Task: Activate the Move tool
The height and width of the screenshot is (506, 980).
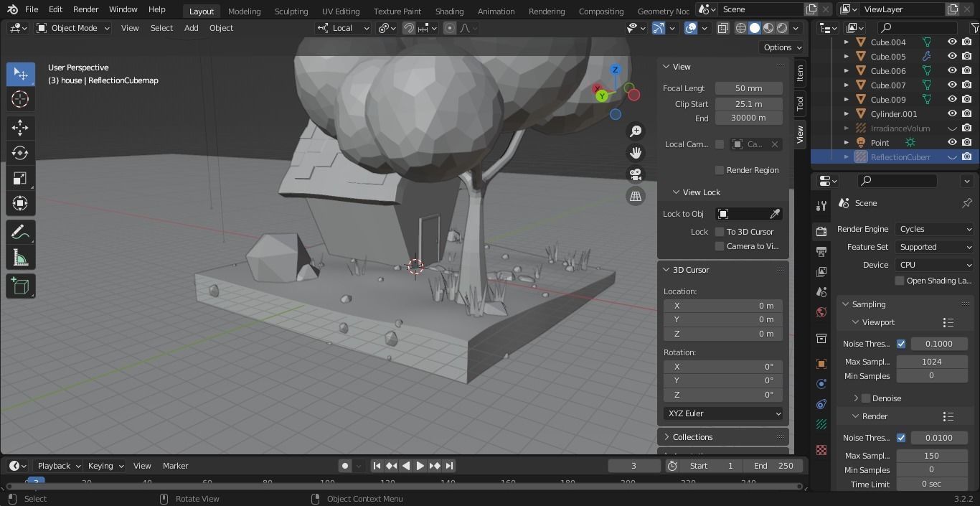Action: [x=20, y=128]
